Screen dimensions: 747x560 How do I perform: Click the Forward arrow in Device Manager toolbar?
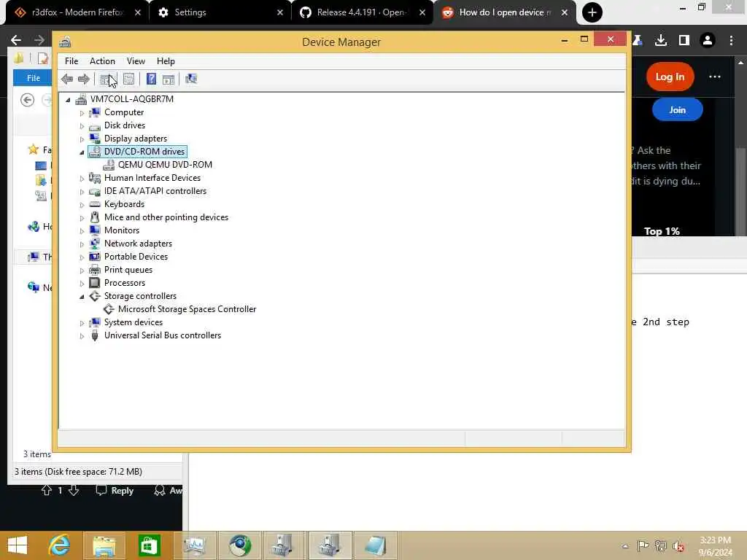(x=83, y=79)
